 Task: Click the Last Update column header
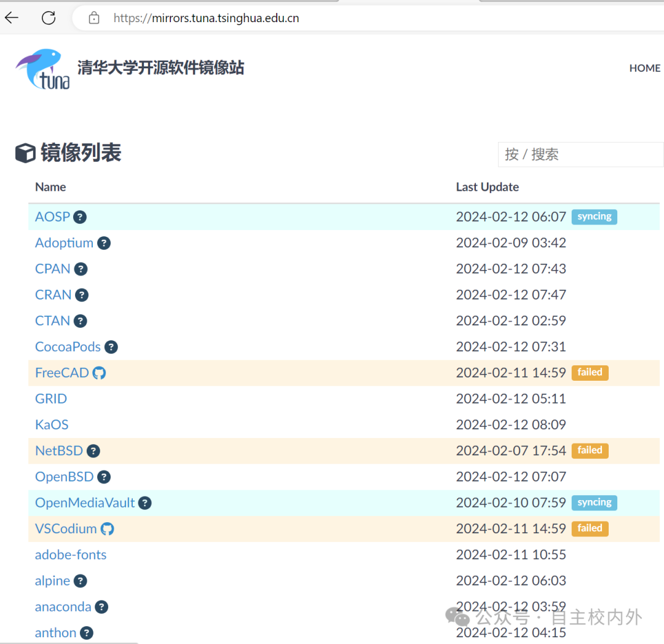point(488,187)
